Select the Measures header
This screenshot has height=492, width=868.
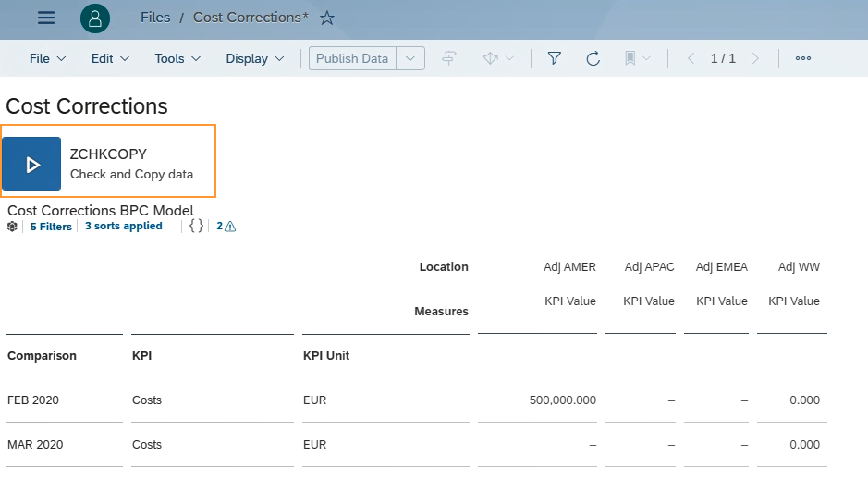(x=442, y=312)
